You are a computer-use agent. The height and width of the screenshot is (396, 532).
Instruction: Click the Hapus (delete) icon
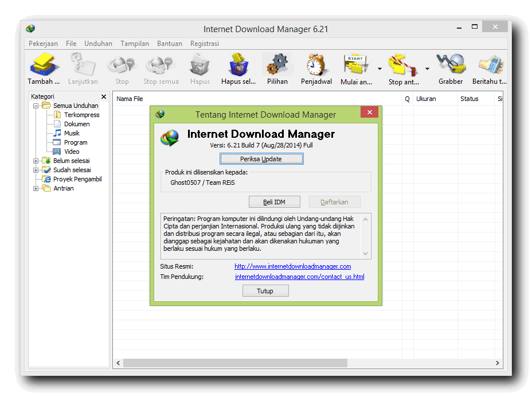tap(199, 63)
